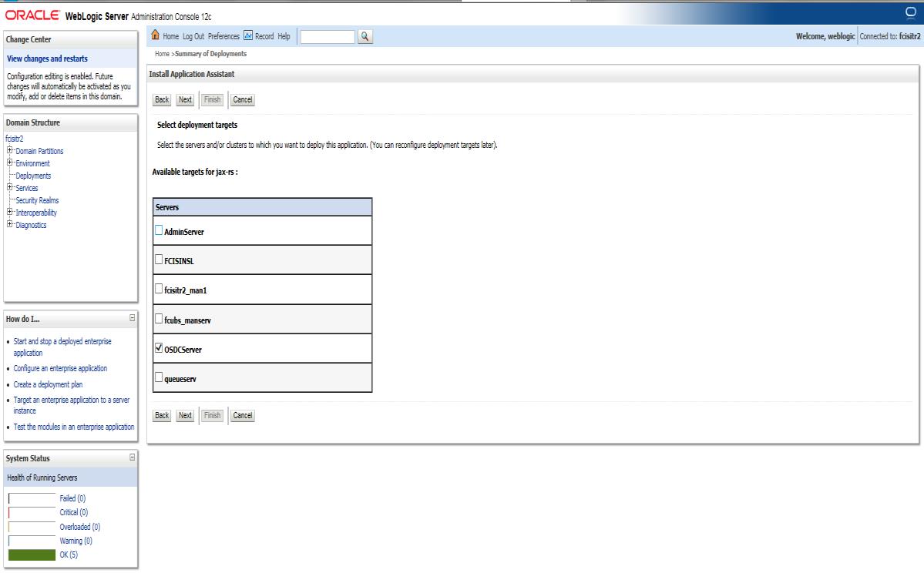Uncheck the OSDCServer checkbox
Viewport: 924px width, 573px height.
[159, 348]
